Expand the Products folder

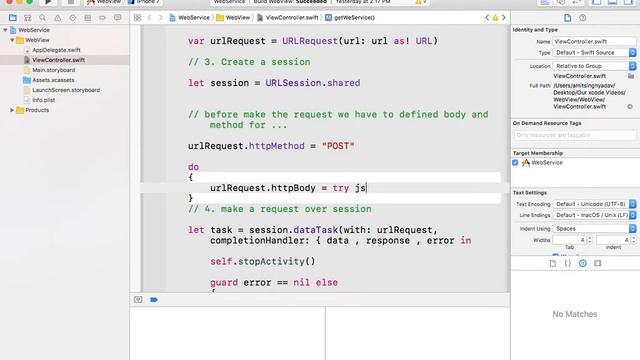[12, 110]
